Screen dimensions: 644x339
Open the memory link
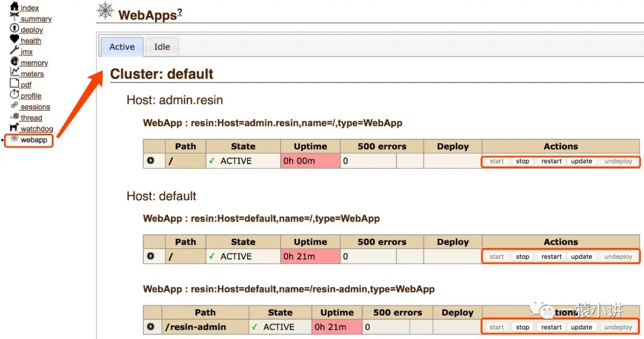(34, 63)
